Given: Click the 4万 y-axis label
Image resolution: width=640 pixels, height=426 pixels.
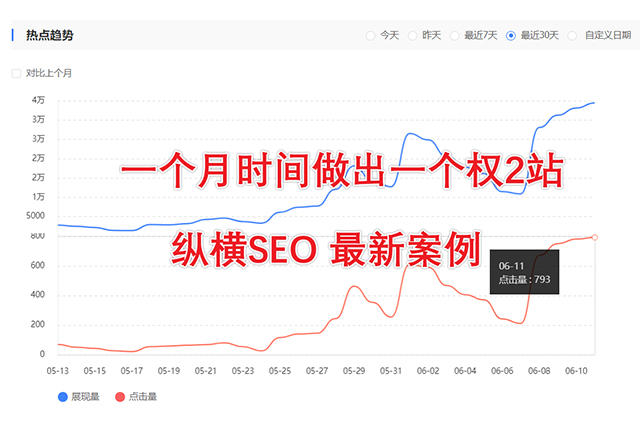Looking at the screenshot, I should pyautogui.click(x=38, y=100).
